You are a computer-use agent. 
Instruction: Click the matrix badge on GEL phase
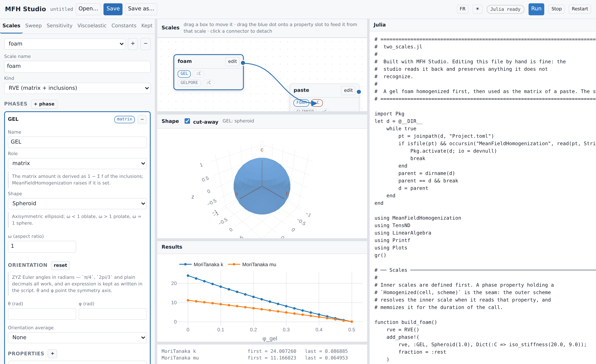(124, 119)
